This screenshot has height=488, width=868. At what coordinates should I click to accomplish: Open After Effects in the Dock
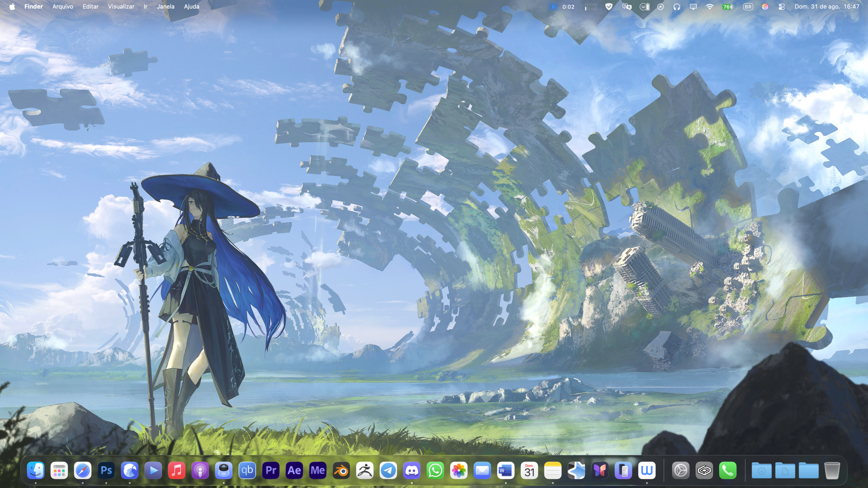coord(294,471)
